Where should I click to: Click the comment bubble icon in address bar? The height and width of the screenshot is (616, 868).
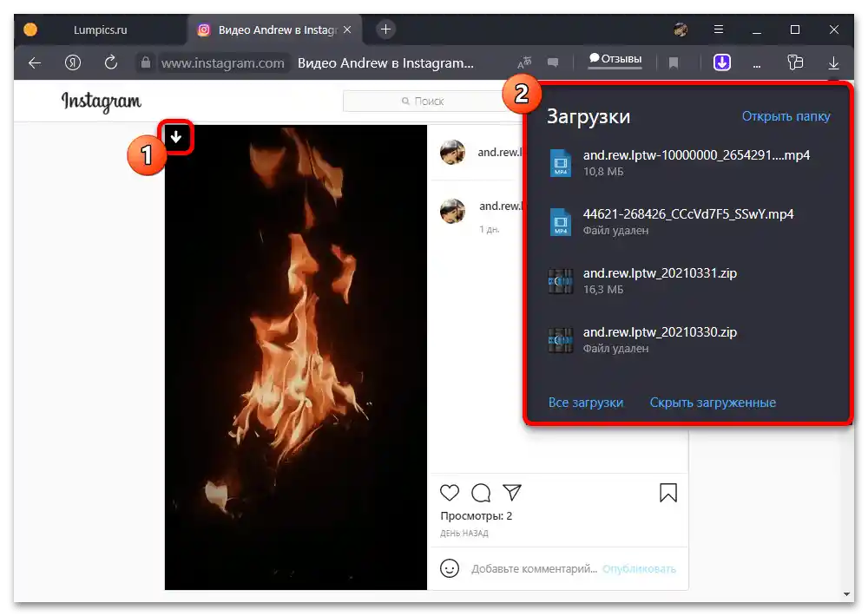click(x=552, y=62)
